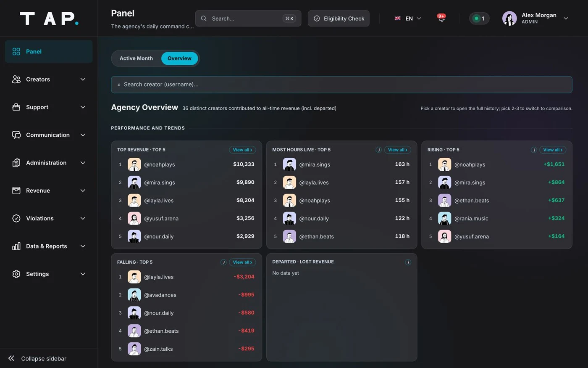Expand the Support menu chevron
This screenshot has height=368, width=588.
coord(83,107)
